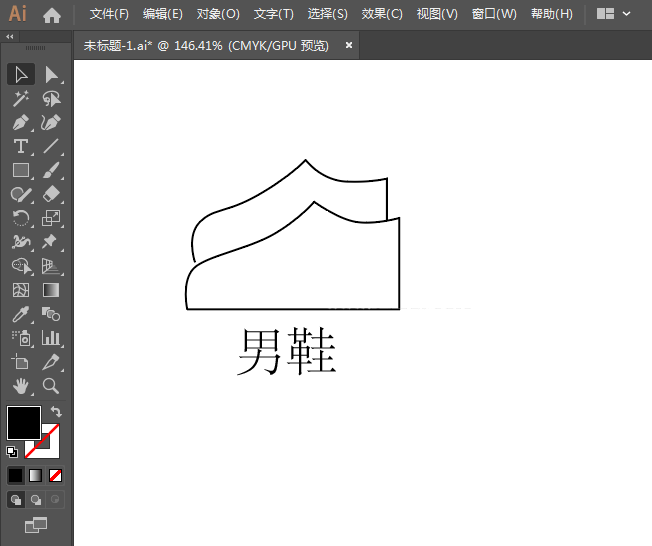Screen dimensions: 652x546
Task: Select the Symbol Sprayer tool
Action: click(21, 338)
